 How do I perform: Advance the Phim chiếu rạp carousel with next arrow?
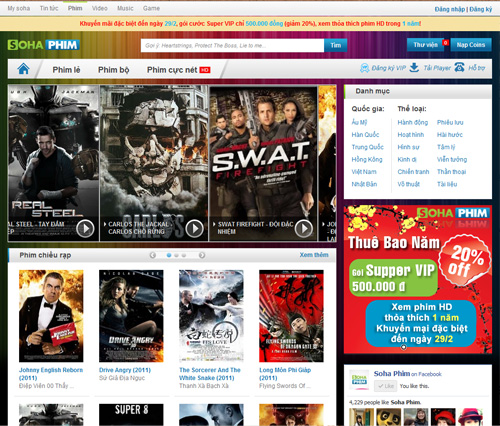(x=202, y=255)
